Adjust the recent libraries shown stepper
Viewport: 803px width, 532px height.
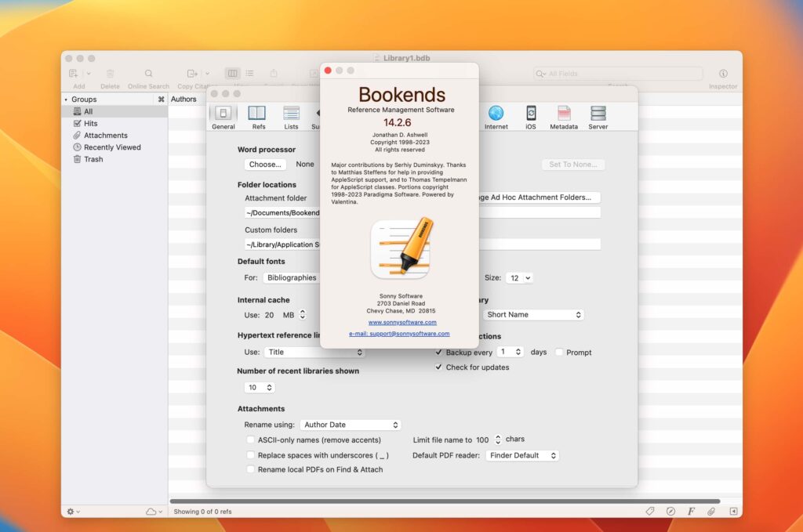click(x=270, y=387)
